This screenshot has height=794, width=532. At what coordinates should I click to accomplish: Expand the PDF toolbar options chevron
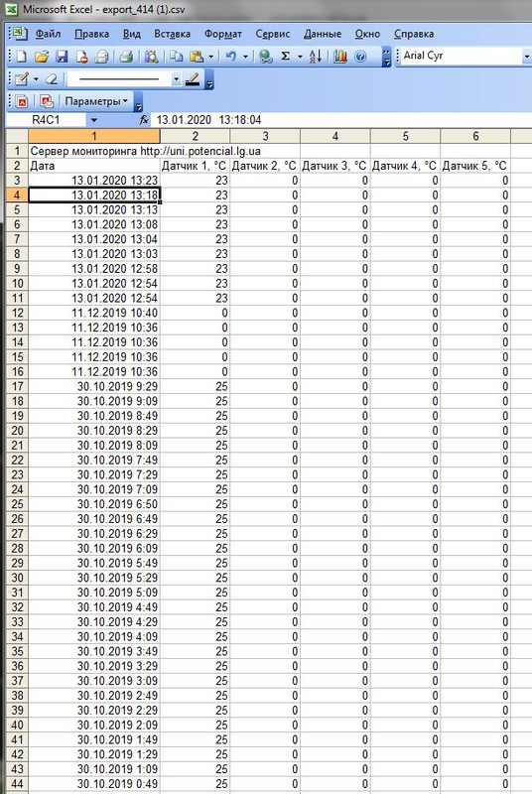(138, 103)
